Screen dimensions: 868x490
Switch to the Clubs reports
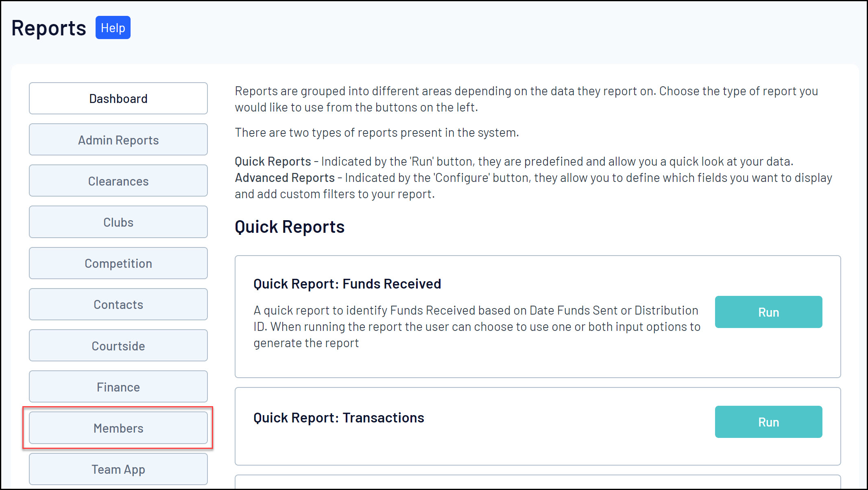[118, 222]
